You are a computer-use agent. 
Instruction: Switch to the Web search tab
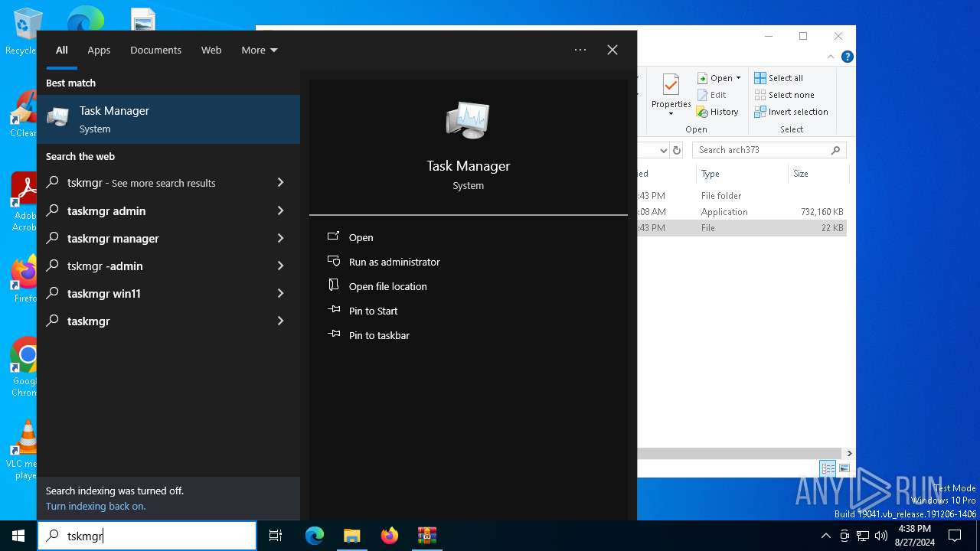tap(211, 50)
